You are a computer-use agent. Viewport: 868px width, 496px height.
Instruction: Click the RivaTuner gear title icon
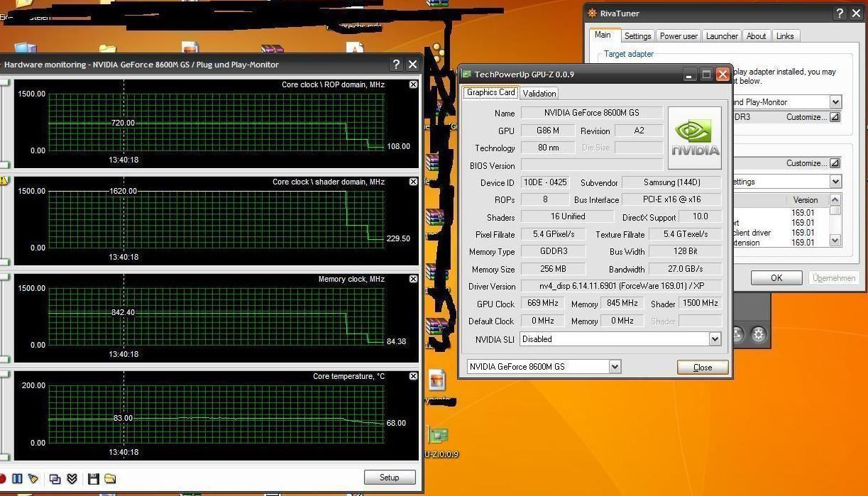coord(592,13)
